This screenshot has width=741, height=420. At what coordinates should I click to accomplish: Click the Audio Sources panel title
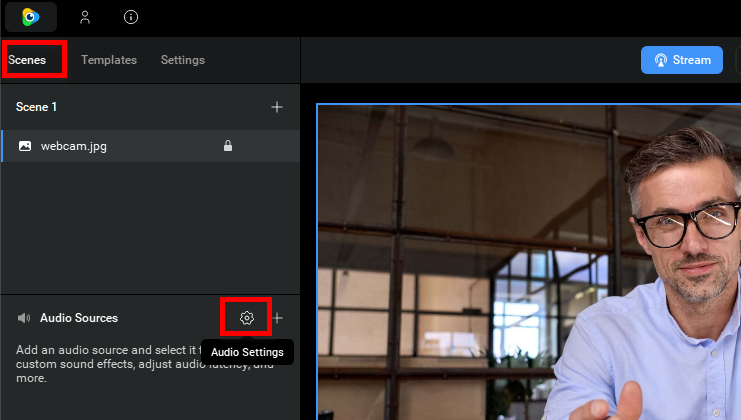point(79,318)
